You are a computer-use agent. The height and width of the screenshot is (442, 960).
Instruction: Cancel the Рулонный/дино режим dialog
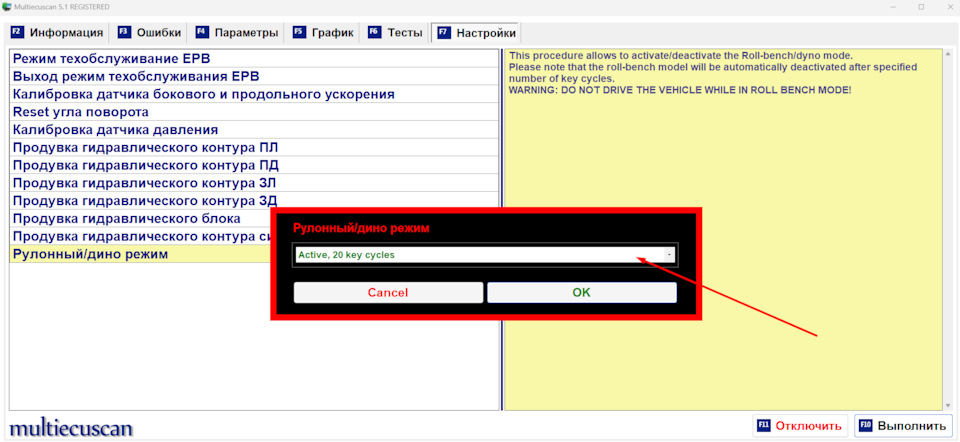[x=388, y=293]
